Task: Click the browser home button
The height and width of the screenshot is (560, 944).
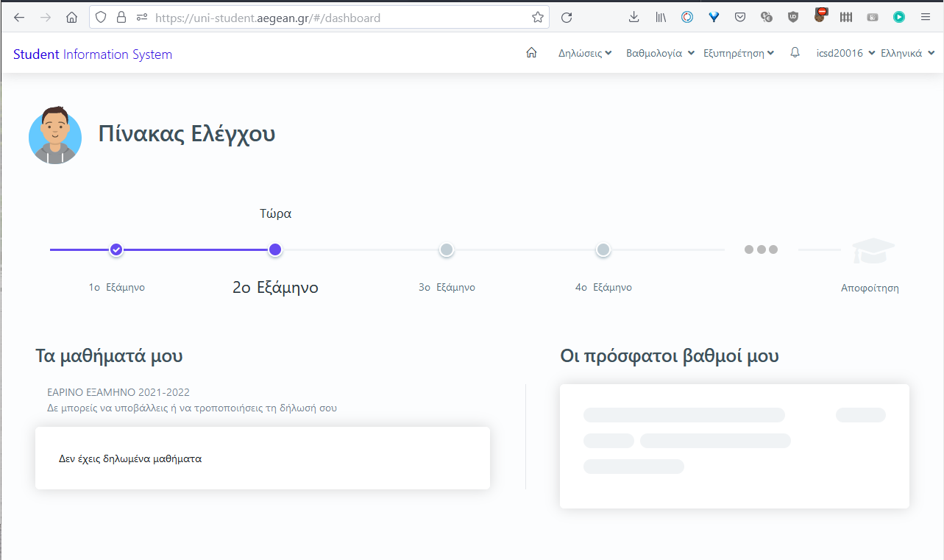Action: pyautogui.click(x=71, y=18)
